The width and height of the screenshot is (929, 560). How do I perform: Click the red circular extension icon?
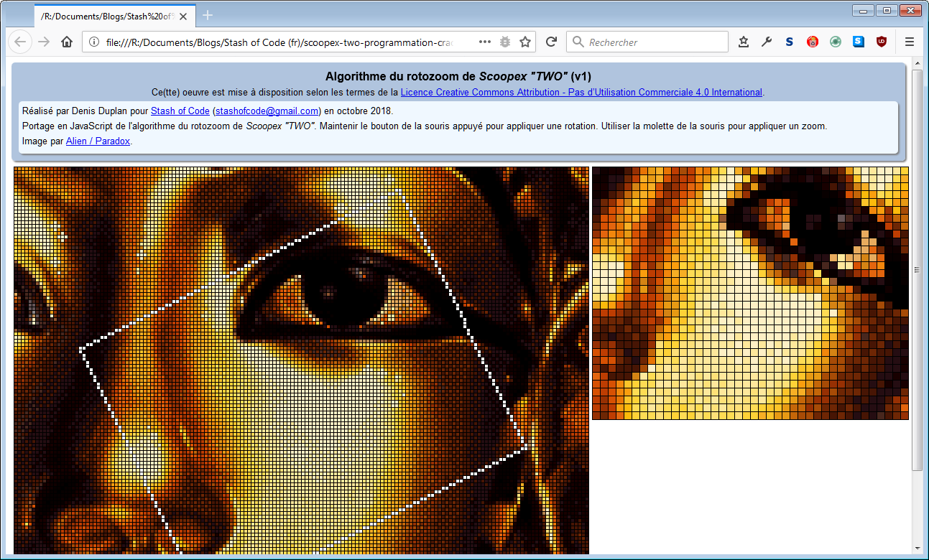click(x=813, y=42)
